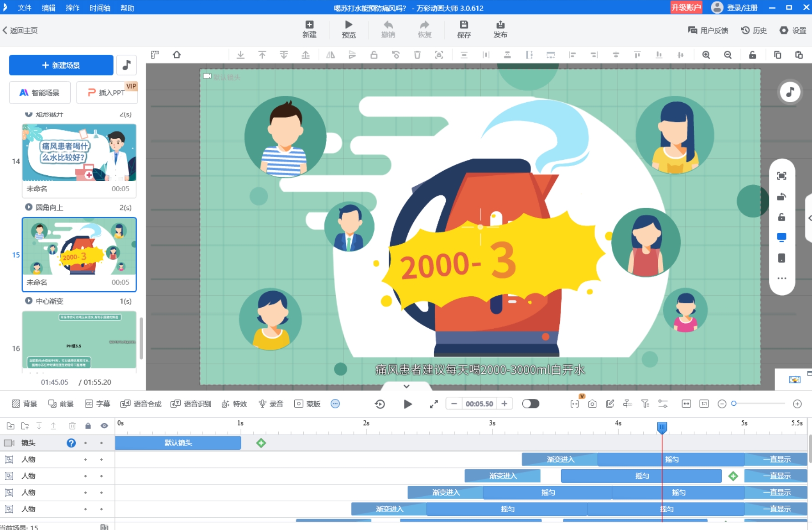Click the zoom out magnifier icon
The image size is (812, 530).
tap(728, 55)
